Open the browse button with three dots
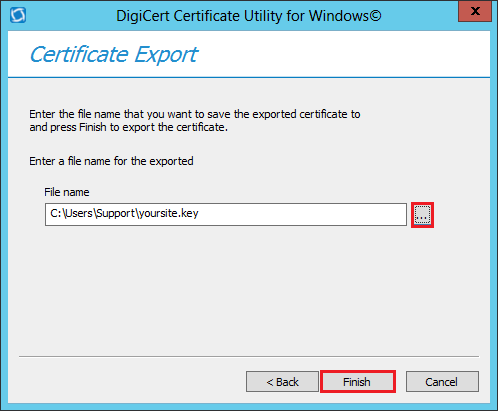 (x=422, y=215)
